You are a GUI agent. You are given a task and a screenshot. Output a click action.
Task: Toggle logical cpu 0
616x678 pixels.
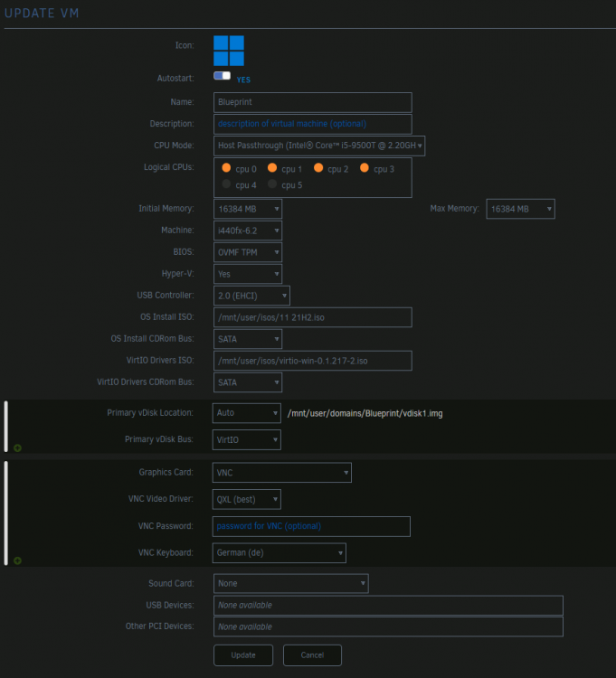[x=226, y=168]
